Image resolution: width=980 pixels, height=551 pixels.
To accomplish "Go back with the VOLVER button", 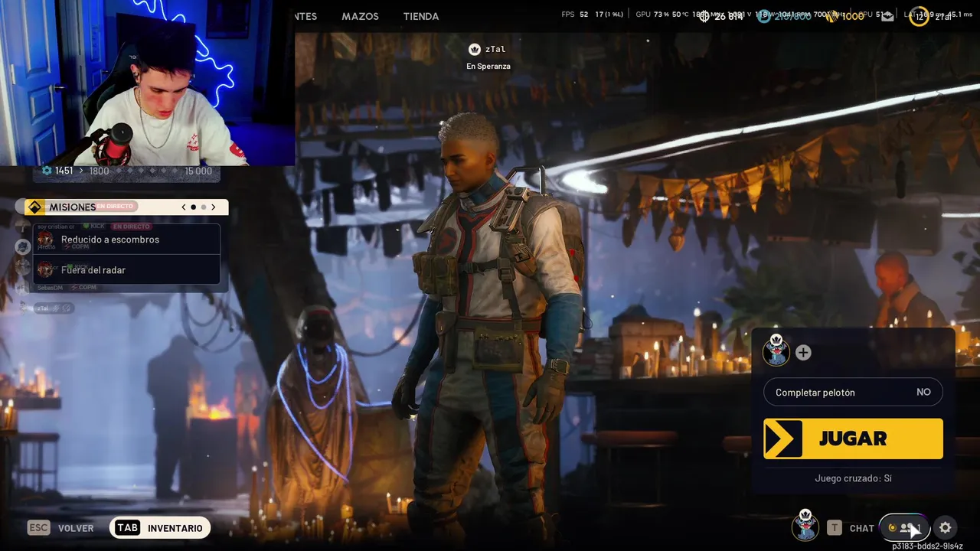I will (x=76, y=528).
